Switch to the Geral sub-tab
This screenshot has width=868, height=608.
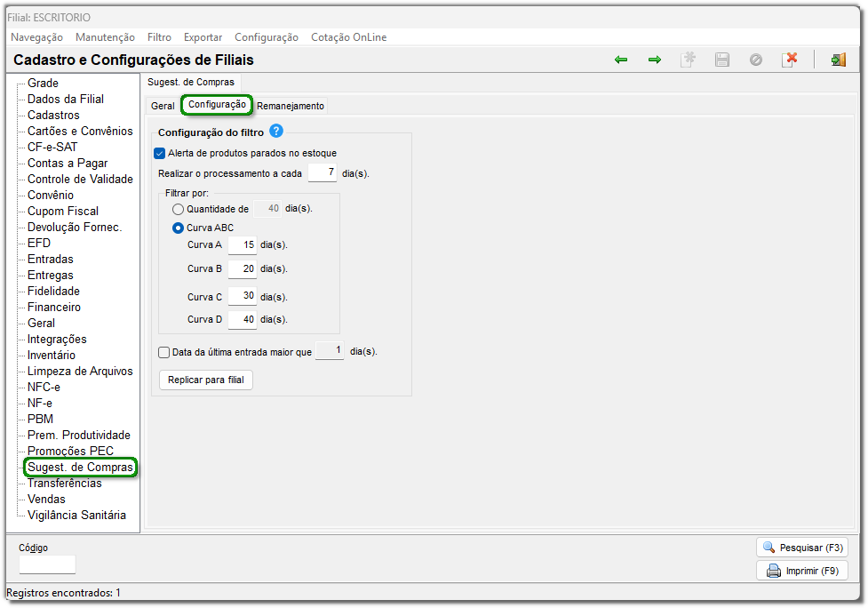point(163,106)
